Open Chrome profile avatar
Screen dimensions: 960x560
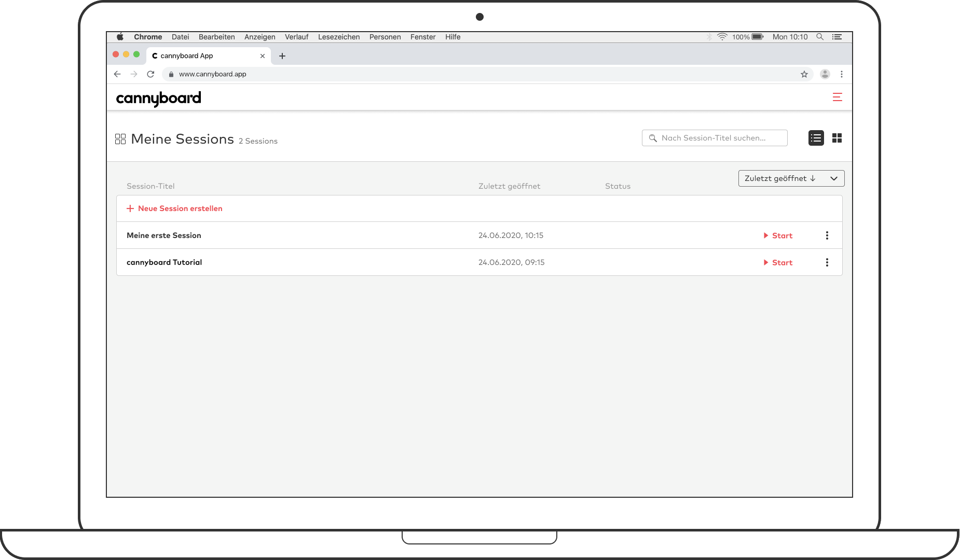[x=825, y=74]
